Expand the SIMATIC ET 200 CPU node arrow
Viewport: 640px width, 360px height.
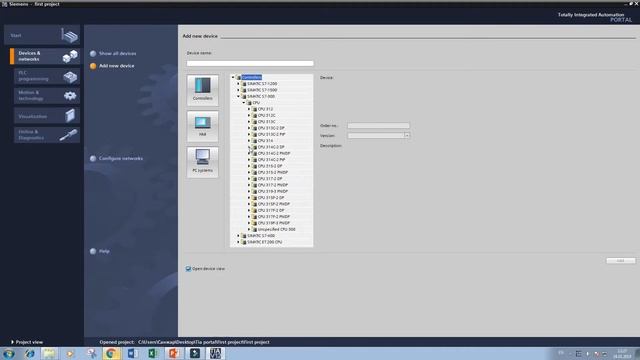pyautogui.click(x=238, y=242)
